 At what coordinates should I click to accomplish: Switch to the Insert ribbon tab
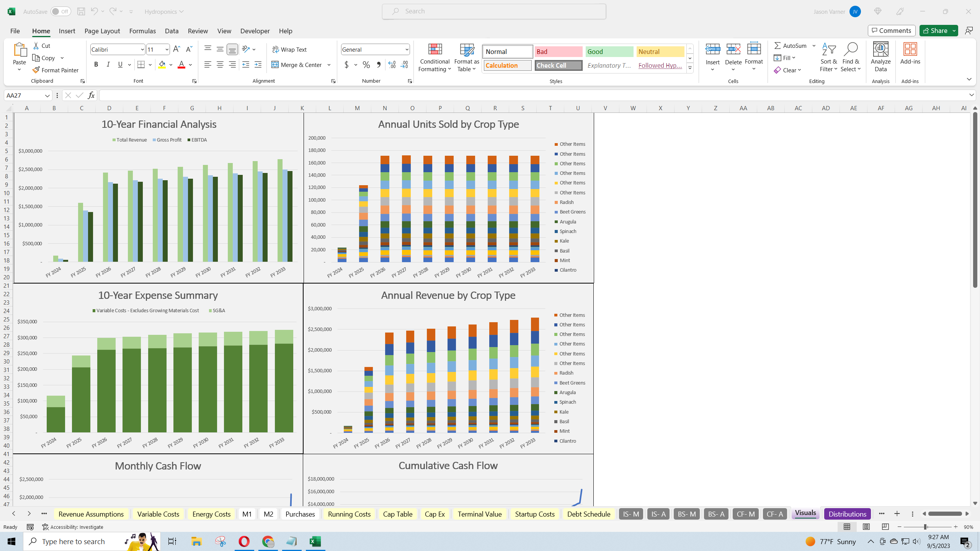(67, 31)
